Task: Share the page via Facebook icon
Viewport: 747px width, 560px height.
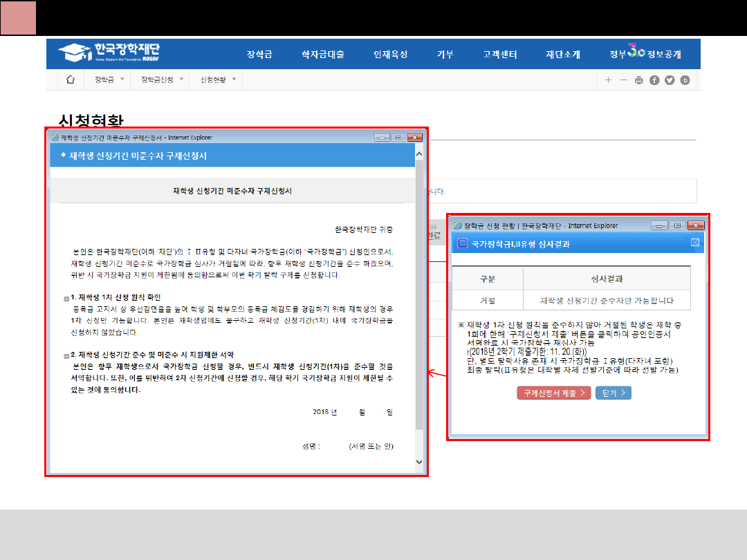Action: pyautogui.click(x=654, y=80)
